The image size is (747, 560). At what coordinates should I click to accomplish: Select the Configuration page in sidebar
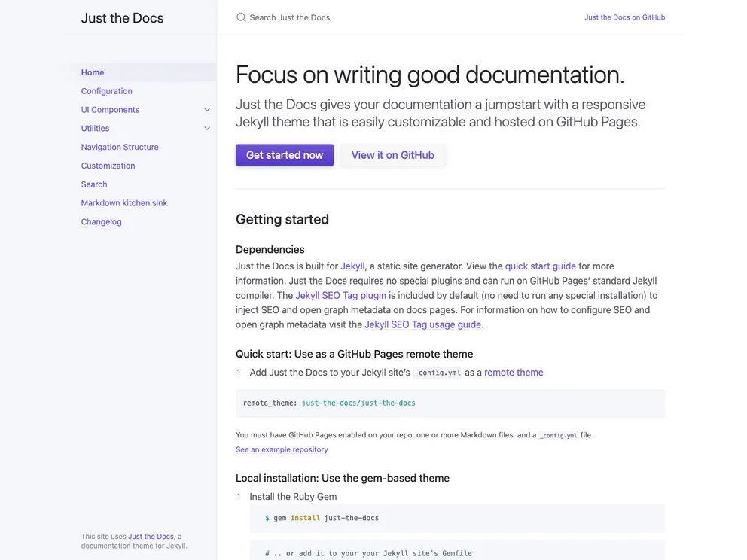106,90
